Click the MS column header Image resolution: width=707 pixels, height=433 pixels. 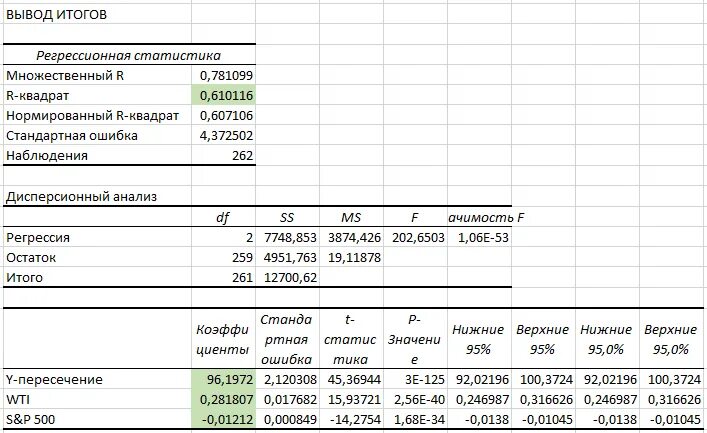pyautogui.click(x=351, y=217)
